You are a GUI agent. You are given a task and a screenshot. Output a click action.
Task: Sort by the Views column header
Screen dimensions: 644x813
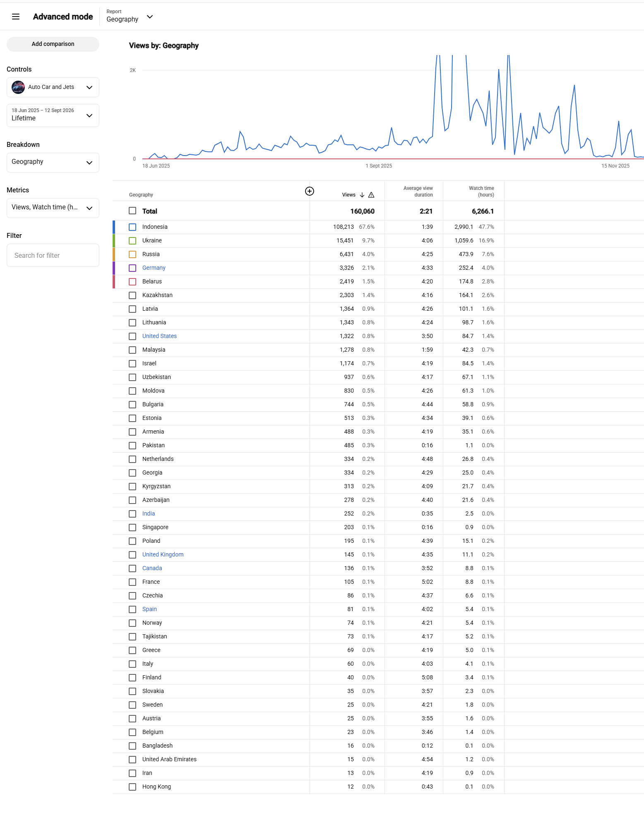(x=348, y=195)
